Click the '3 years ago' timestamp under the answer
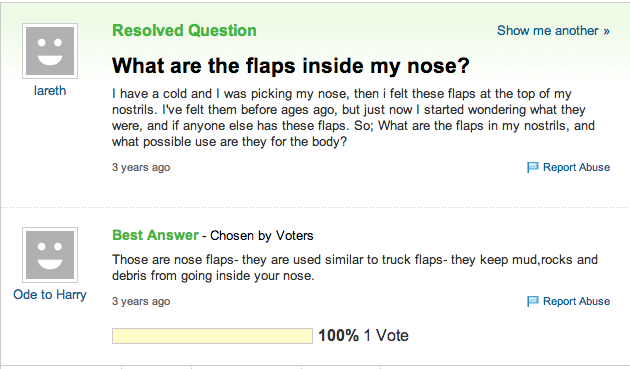The height and width of the screenshot is (369, 630). click(141, 301)
